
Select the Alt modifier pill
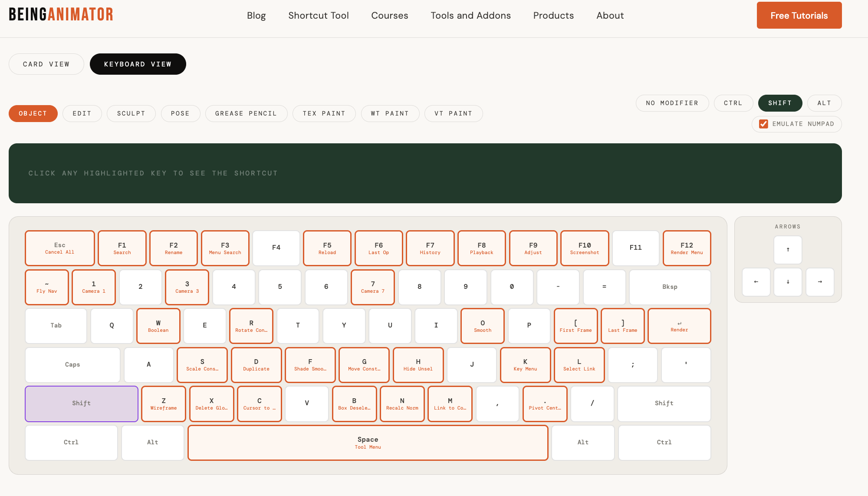pos(824,103)
